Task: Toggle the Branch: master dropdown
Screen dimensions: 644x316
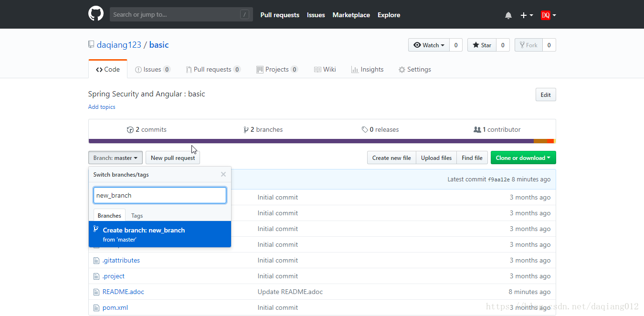Action: click(x=116, y=158)
